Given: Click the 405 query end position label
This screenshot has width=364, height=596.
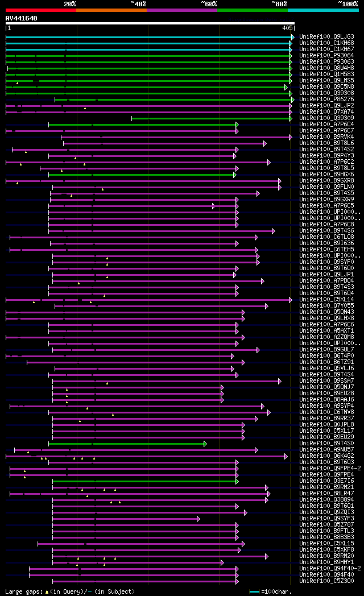Looking at the screenshot, I should [287, 28].
